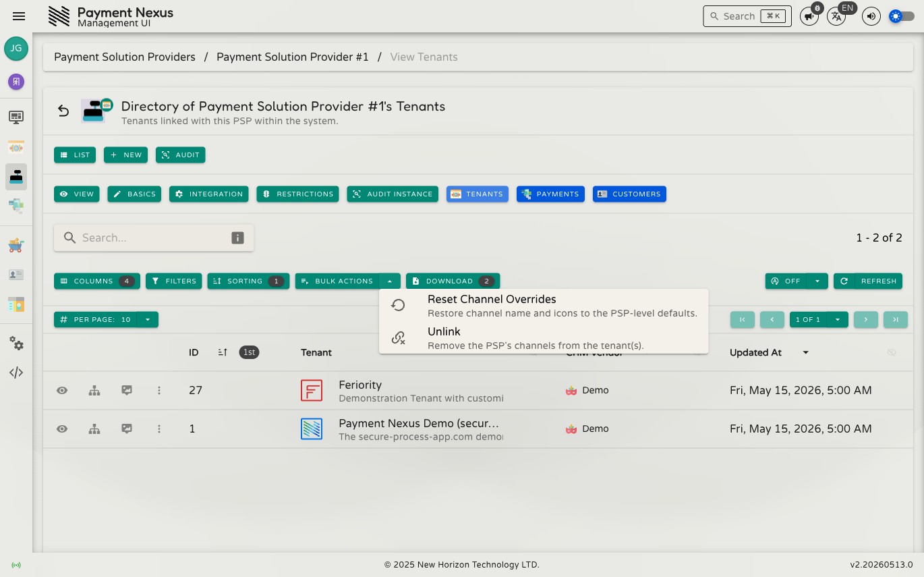
Task: Open chart icon for Payment Nexus Demo row
Action: coord(127,429)
